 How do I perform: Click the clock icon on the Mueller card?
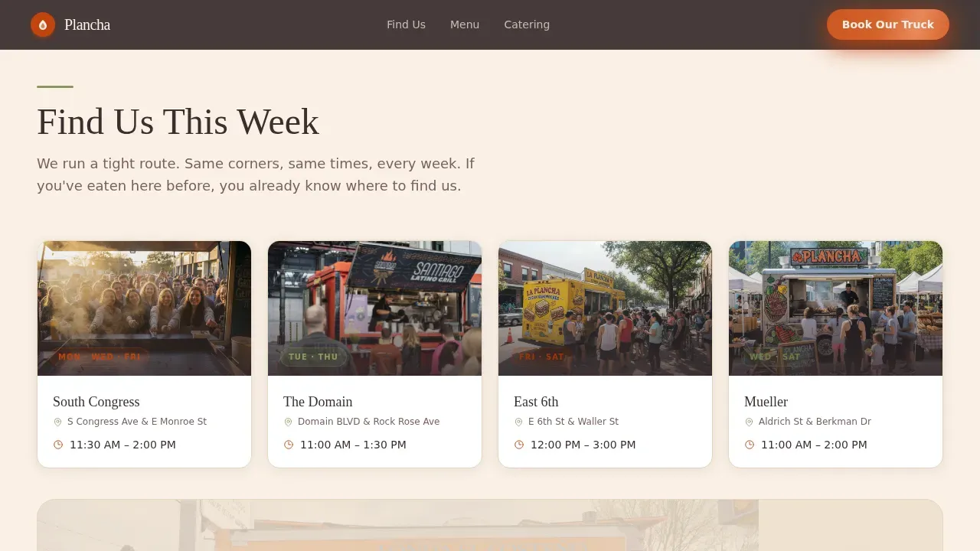tap(750, 445)
